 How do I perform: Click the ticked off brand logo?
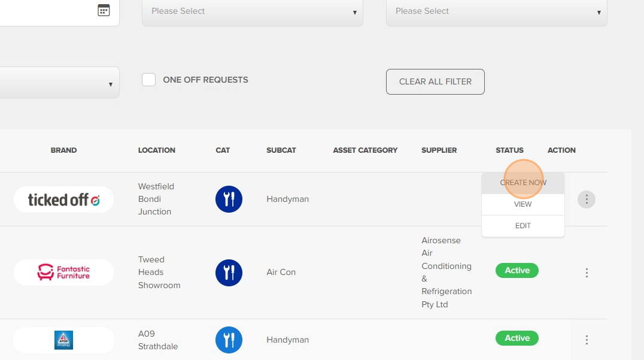click(x=63, y=199)
